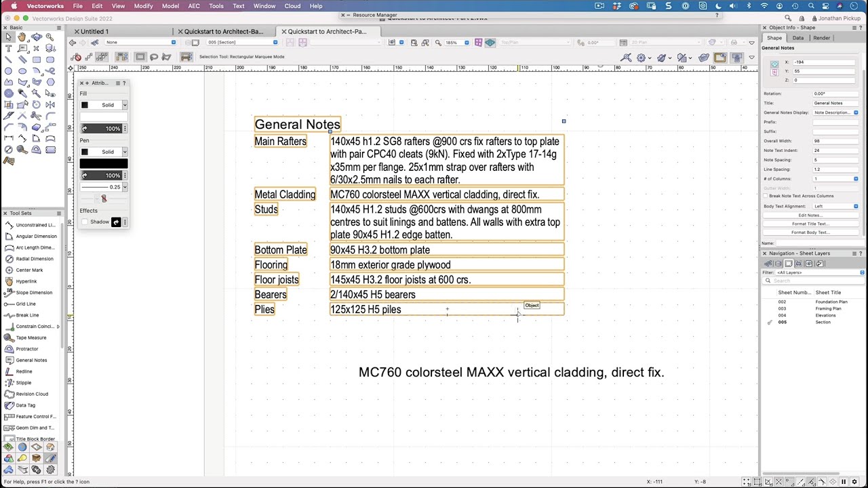868x488 pixels.
Task: Open the Cloud menu
Action: [292, 6]
